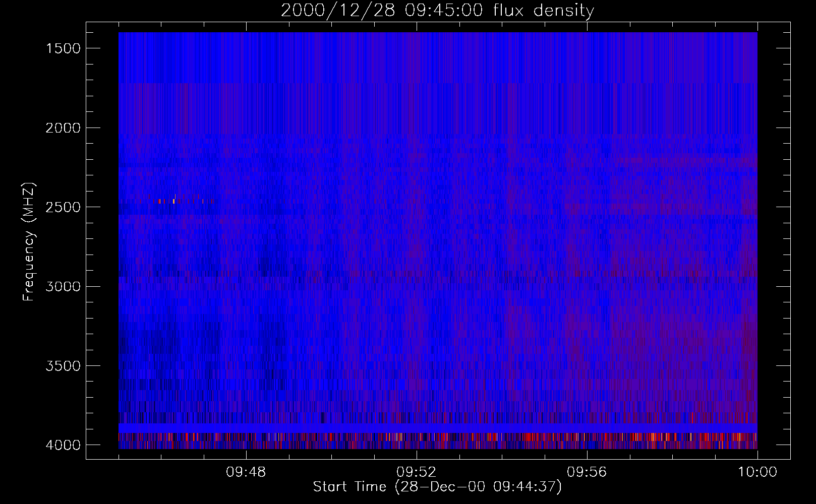The height and width of the screenshot is (504, 816).
Task: Click the "Frequency (MHZ)" y-axis label
Action: (x=29, y=241)
